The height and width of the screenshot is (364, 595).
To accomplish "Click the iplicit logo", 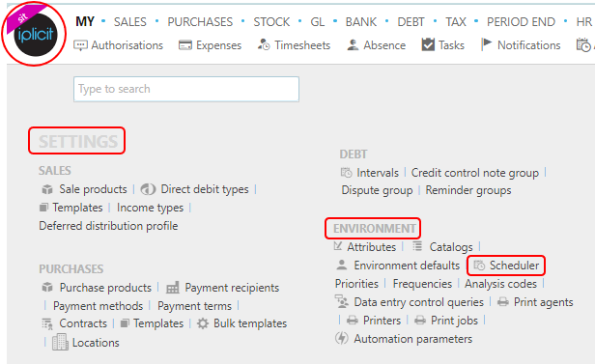I will click(36, 34).
